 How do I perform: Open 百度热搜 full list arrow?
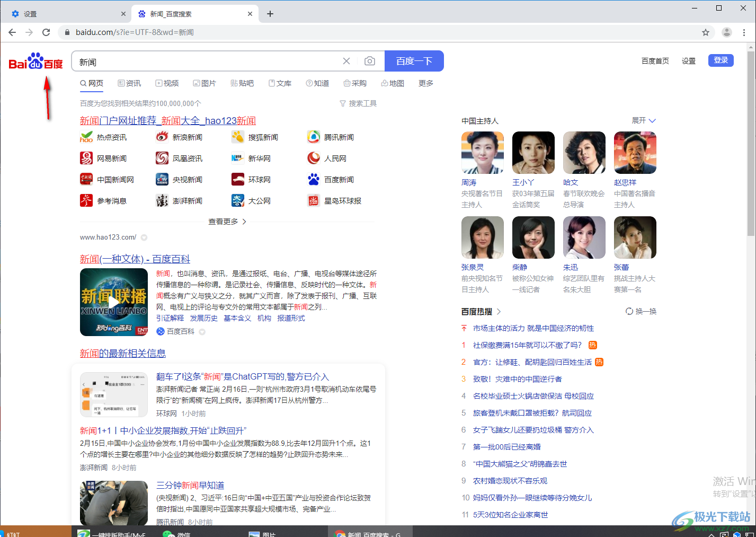(x=499, y=311)
